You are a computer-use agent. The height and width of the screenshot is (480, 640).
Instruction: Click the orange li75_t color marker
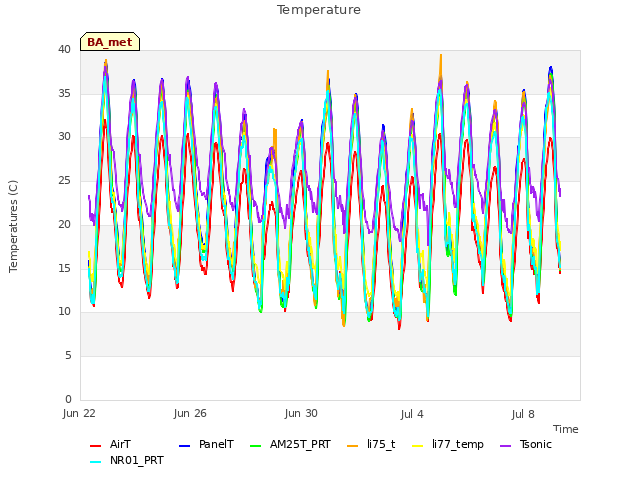pyautogui.click(x=353, y=446)
